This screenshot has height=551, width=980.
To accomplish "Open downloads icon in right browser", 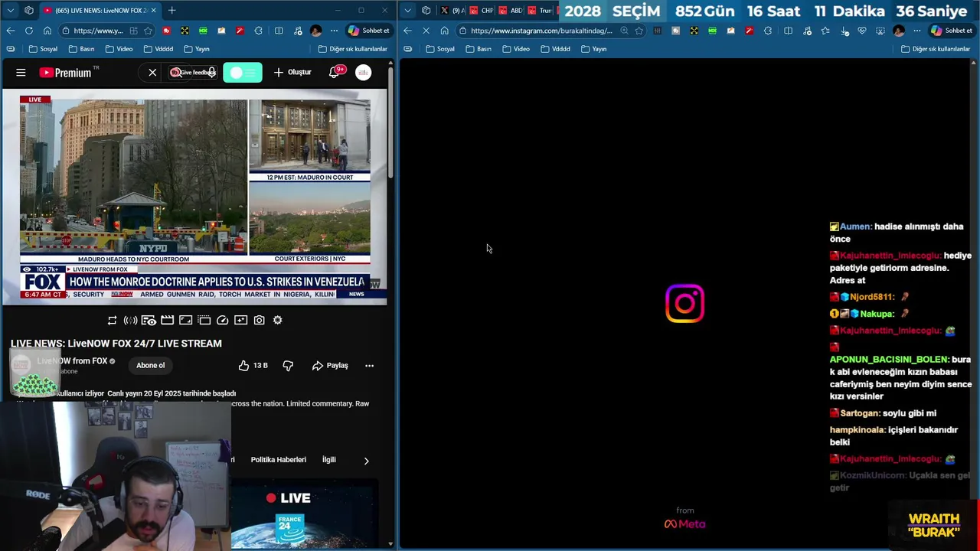I will click(x=844, y=31).
